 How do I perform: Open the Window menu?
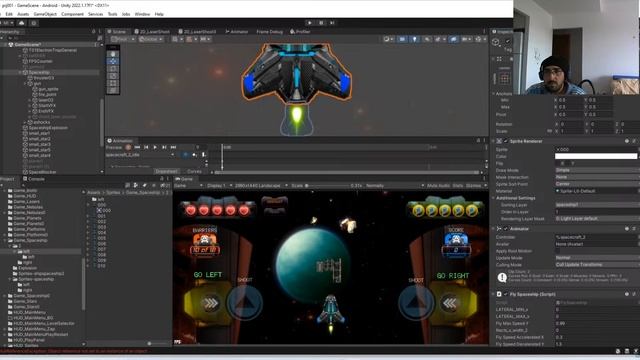pos(142,14)
